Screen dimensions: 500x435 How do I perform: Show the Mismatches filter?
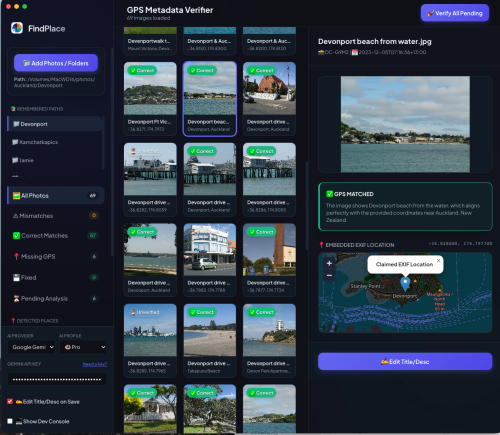pos(56,216)
